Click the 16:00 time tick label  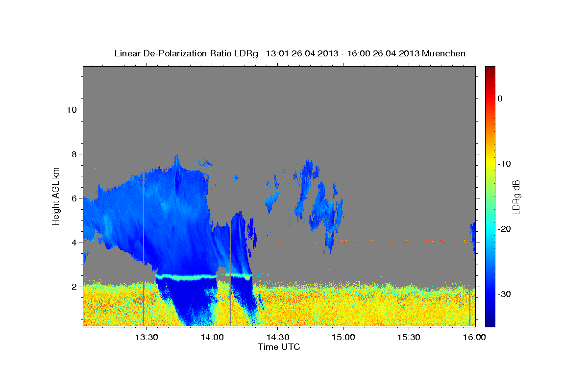tap(474, 337)
